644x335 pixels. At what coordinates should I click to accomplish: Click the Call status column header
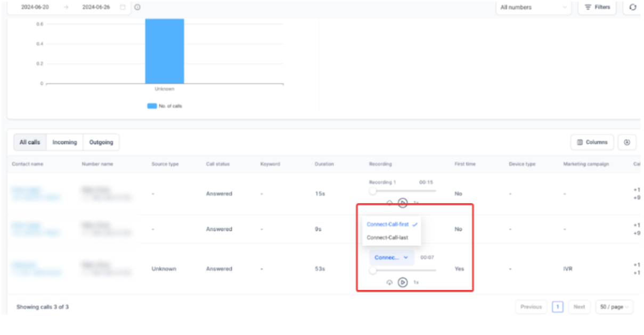point(218,164)
